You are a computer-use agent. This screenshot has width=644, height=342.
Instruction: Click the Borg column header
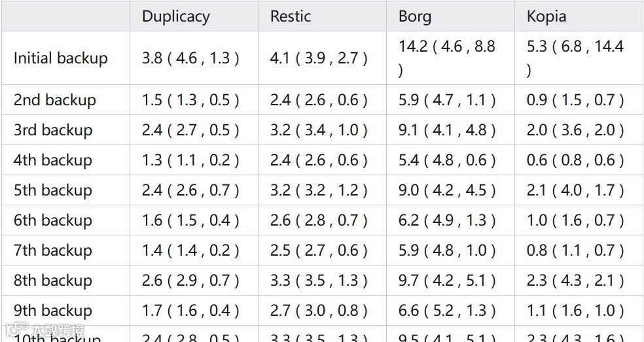click(415, 17)
